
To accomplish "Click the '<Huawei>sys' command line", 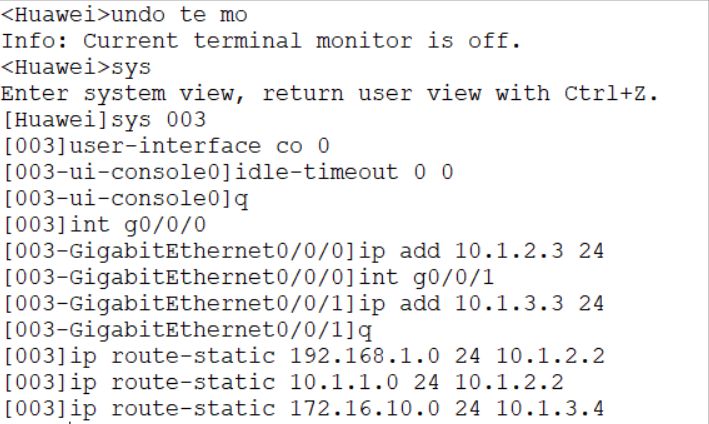I will (x=76, y=68).
